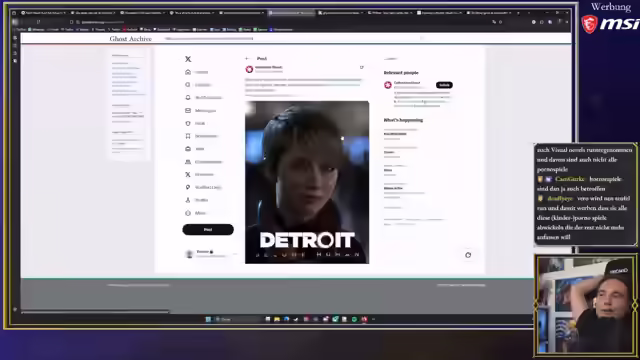Open the More circle icon in sidebar
This screenshot has width=640, height=360.
188,213
